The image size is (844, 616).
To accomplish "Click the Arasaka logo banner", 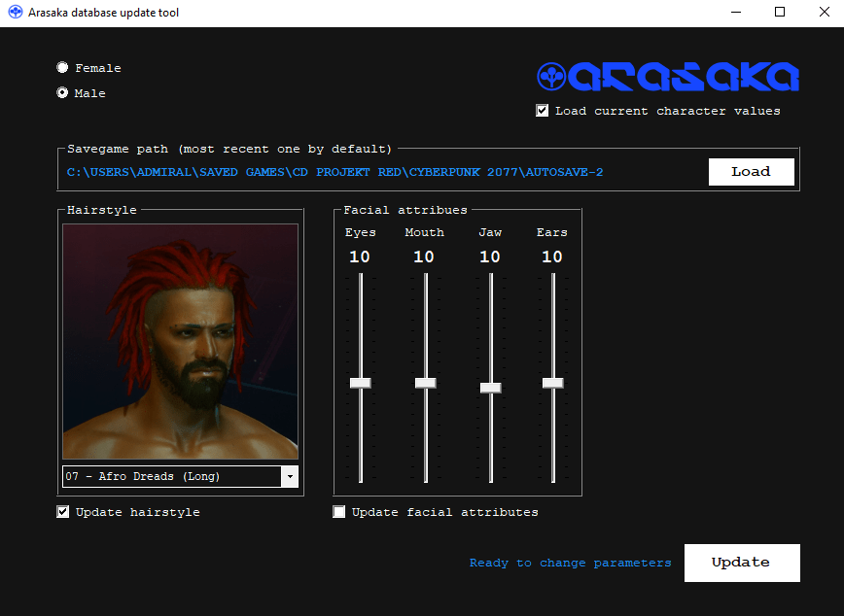I will click(x=668, y=77).
